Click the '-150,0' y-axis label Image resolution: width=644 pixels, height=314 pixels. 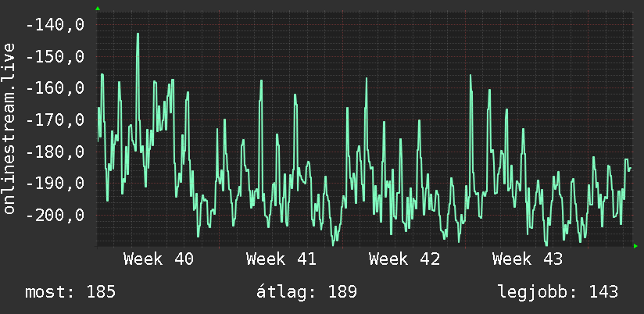pos(55,57)
